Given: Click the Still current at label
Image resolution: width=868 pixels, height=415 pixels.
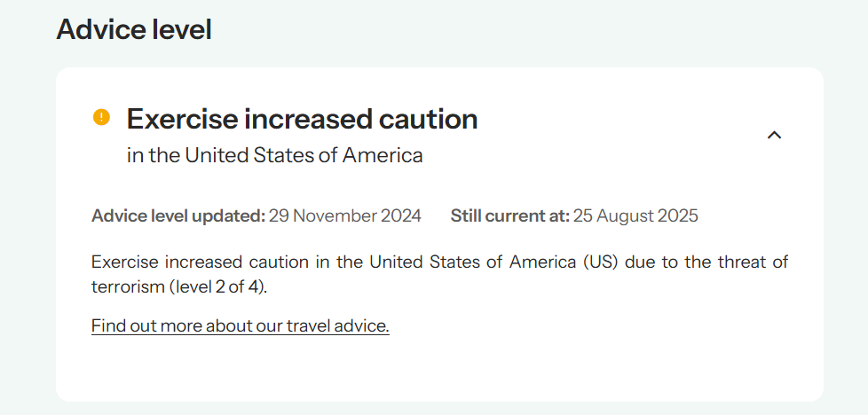Looking at the screenshot, I should click(x=509, y=215).
